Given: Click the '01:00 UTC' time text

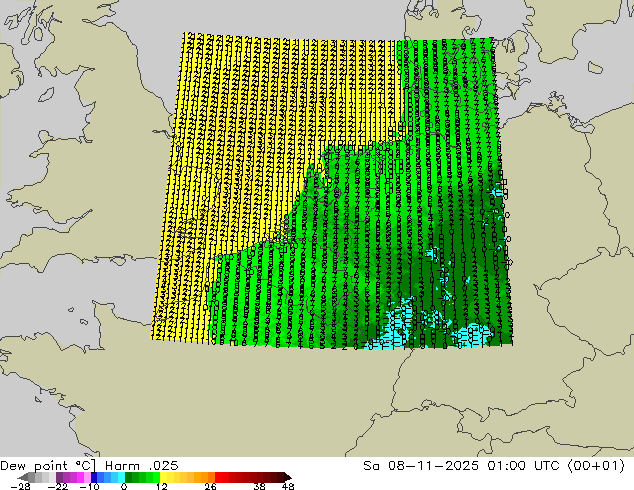Looking at the screenshot, I should pyautogui.click(x=523, y=466).
